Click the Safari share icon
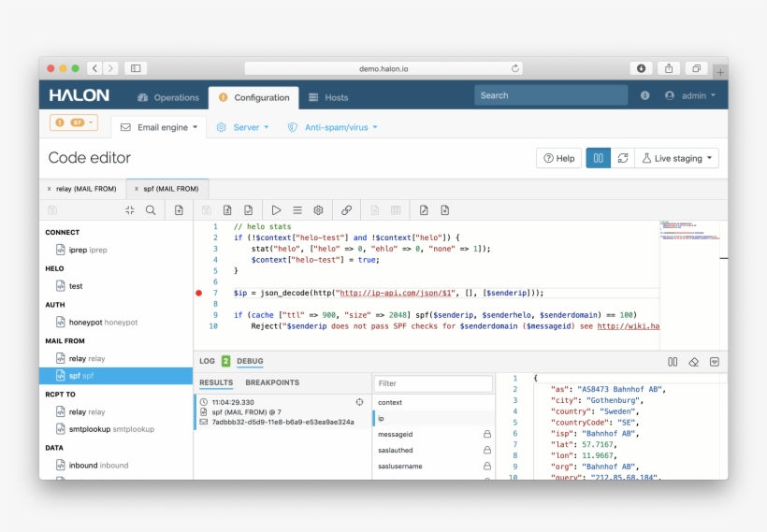 point(669,68)
